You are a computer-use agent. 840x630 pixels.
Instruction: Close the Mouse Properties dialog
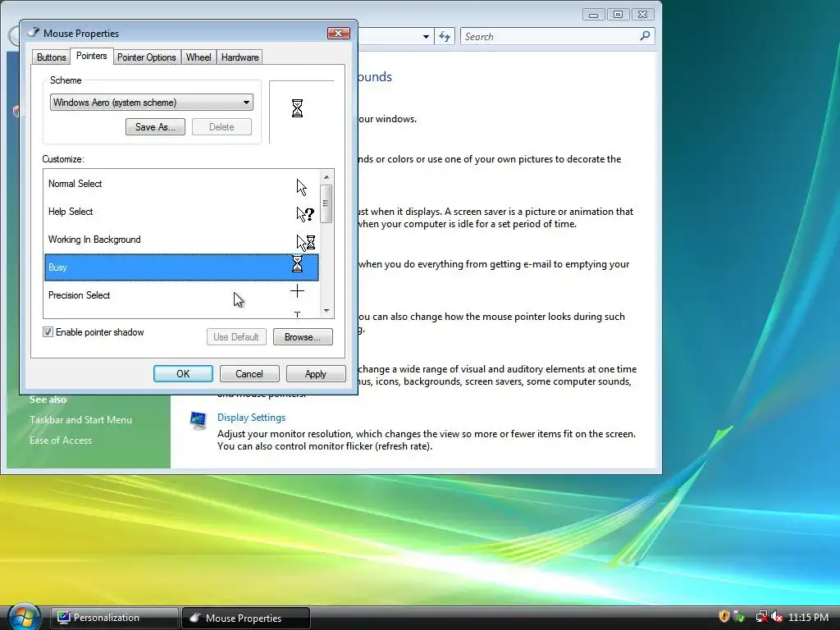tap(339, 33)
